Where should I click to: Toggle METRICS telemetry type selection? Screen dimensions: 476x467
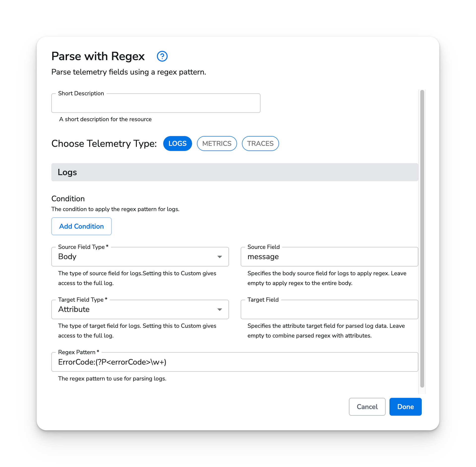216,143
